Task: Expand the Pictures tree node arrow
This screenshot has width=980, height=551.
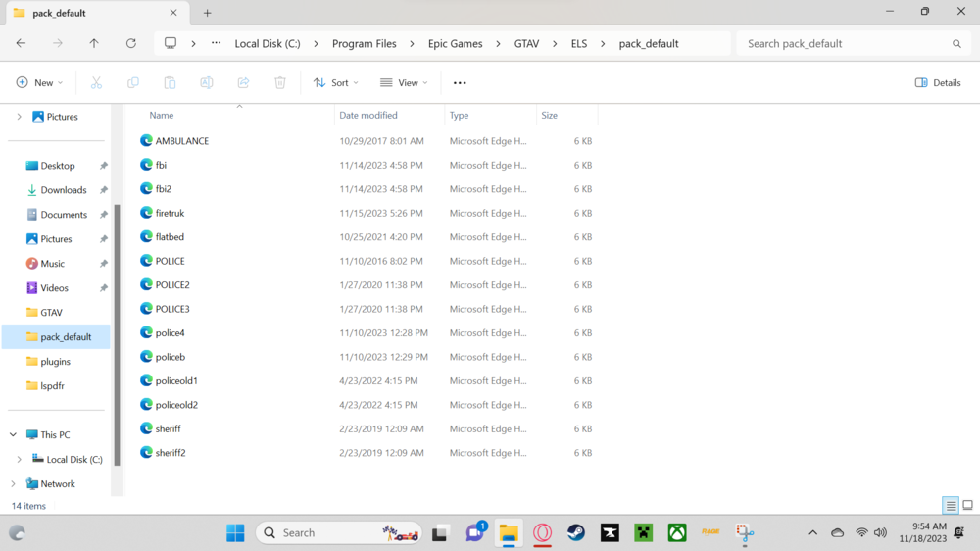Action: 19,117
